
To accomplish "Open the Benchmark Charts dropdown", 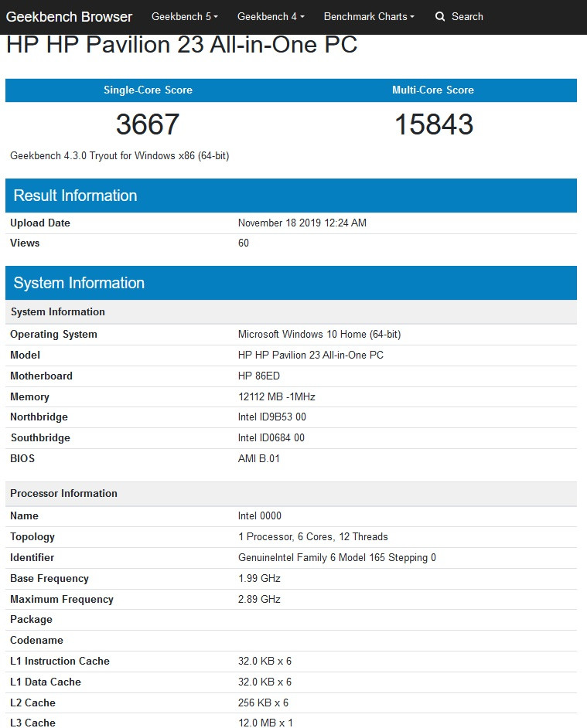I will (x=369, y=16).
